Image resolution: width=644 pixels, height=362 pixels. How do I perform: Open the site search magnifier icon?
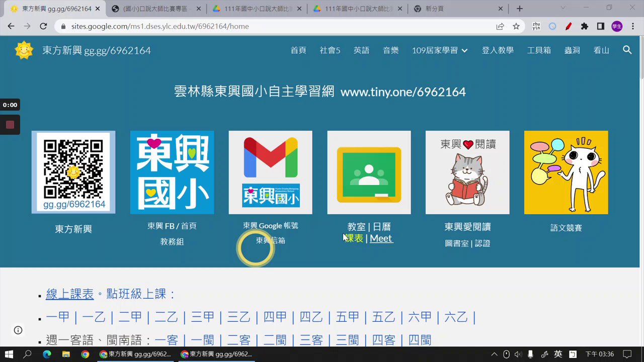pos(627,50)
